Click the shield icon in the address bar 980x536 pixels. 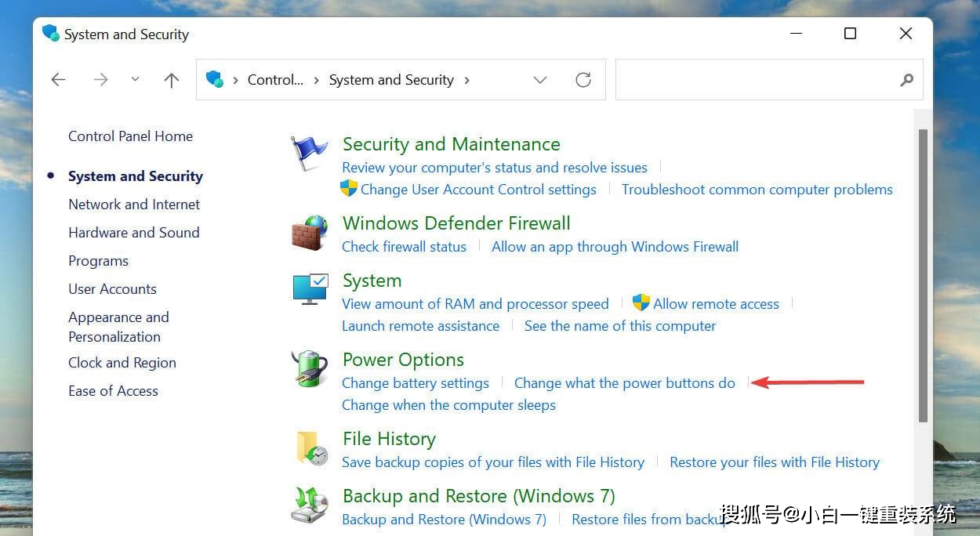[214, 79]
